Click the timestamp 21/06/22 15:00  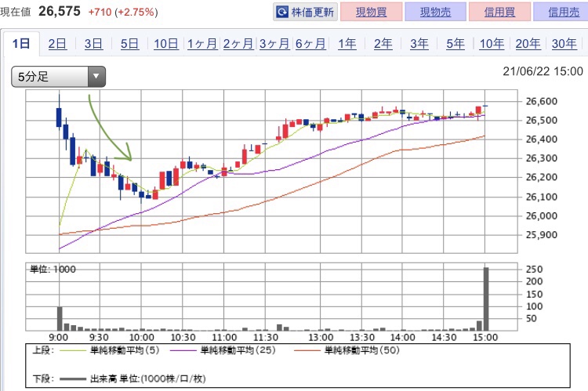(543, 71)
